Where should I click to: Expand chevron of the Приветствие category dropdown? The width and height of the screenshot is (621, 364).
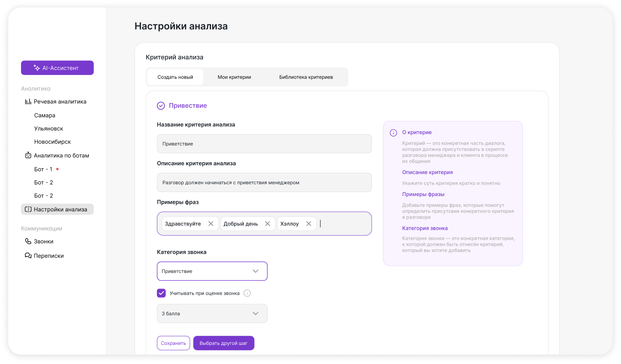256,271
